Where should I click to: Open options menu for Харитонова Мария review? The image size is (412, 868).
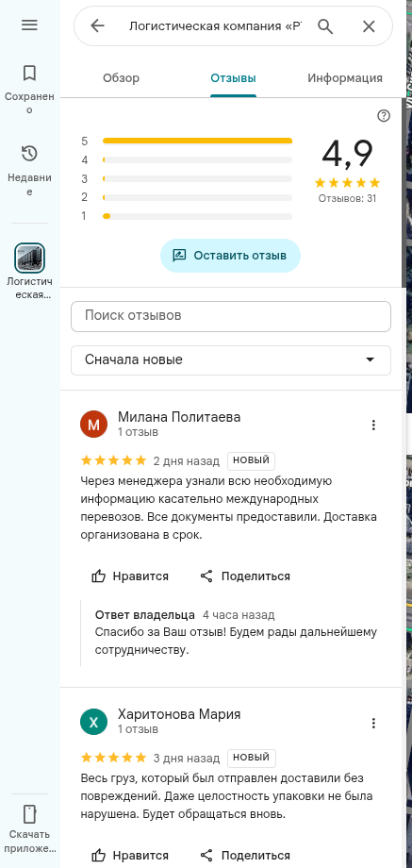tap(374, 723)
